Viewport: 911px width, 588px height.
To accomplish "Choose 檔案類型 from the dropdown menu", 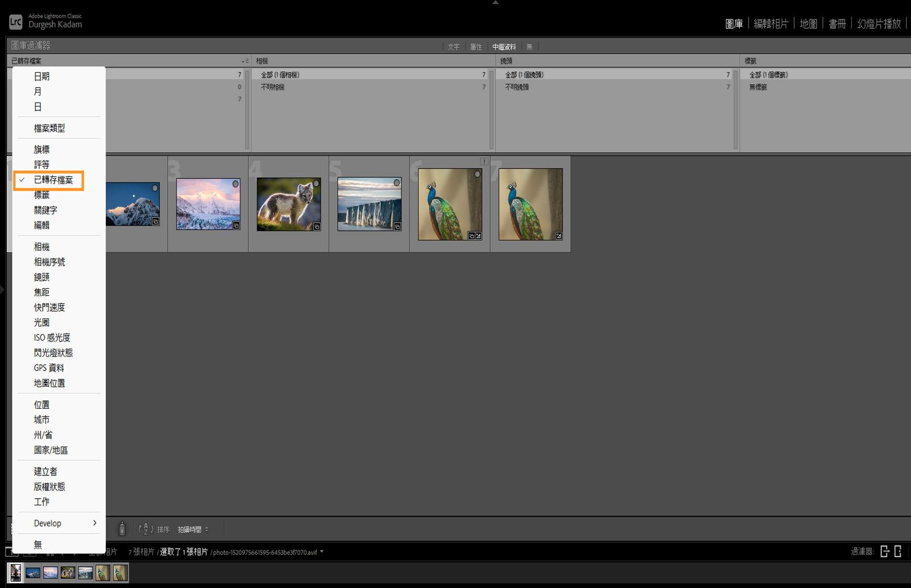I will 49,128.
